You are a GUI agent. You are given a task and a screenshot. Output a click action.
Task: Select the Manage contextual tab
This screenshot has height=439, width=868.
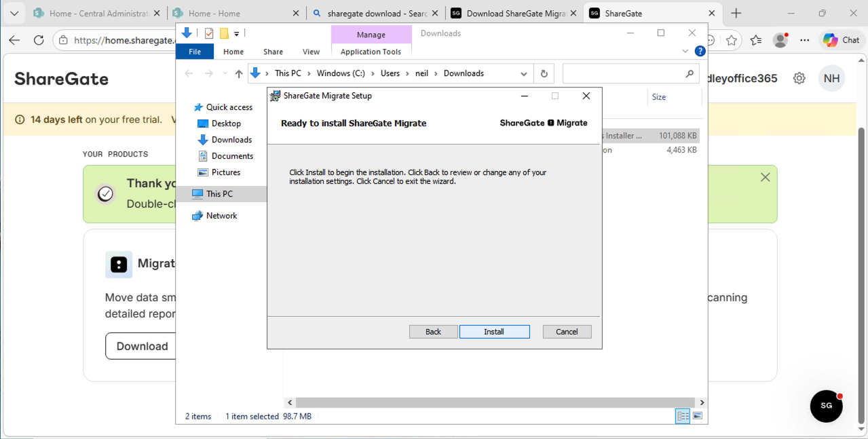click(371, 35)
